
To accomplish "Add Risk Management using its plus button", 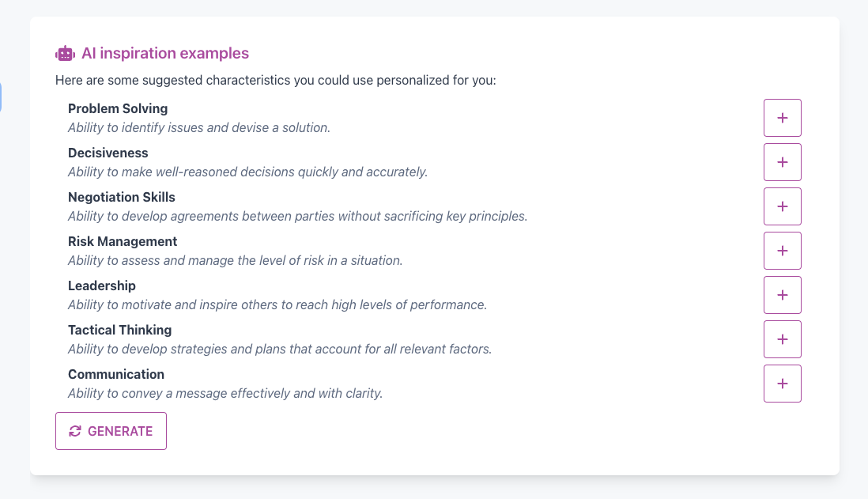I will pyautogui.click(x=782, y=251).
